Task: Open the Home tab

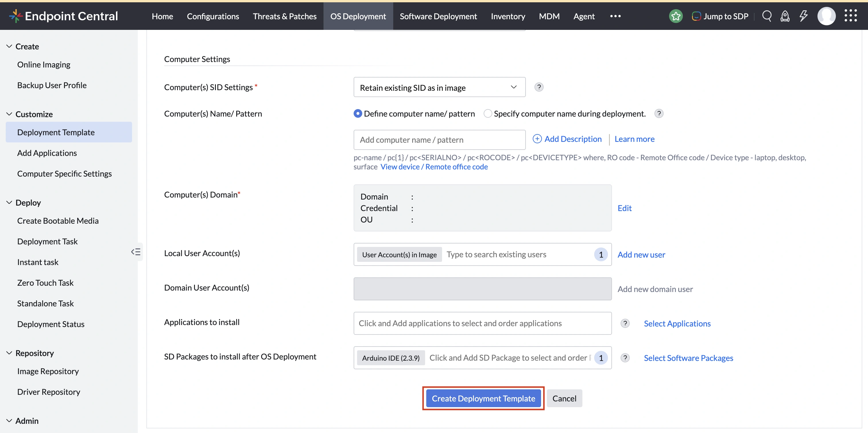Action: (x=162, y=16)
